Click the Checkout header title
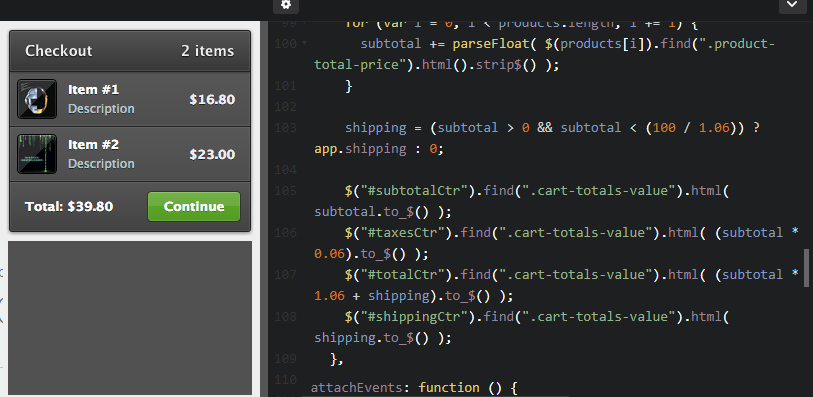813x397 pixels. click(x=59, y=51)
